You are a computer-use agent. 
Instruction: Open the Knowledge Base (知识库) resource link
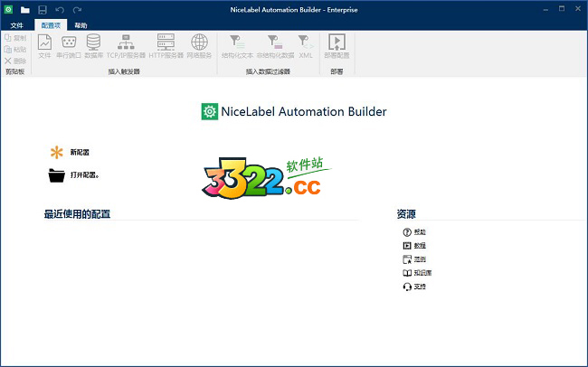(x=414, y=272)
